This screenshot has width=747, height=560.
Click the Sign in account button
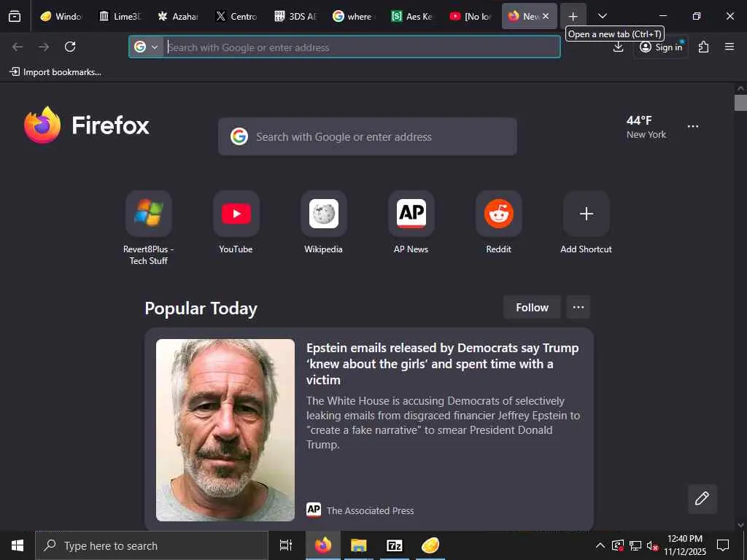pos(661,47)
